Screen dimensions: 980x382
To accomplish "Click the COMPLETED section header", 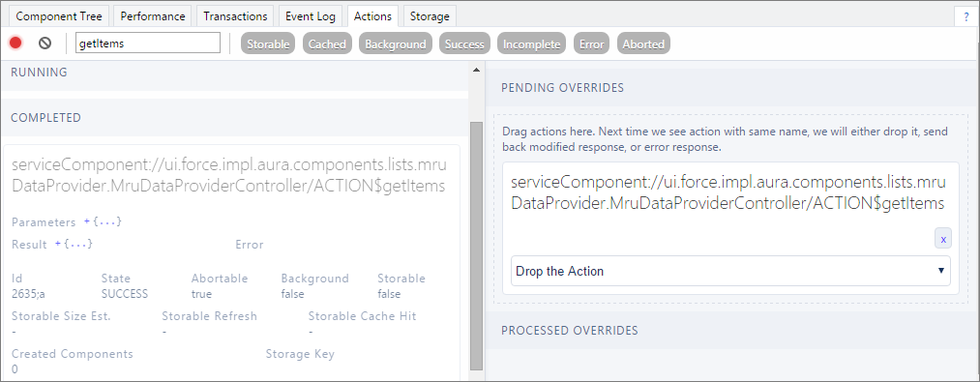I will [x=234, y=118].
